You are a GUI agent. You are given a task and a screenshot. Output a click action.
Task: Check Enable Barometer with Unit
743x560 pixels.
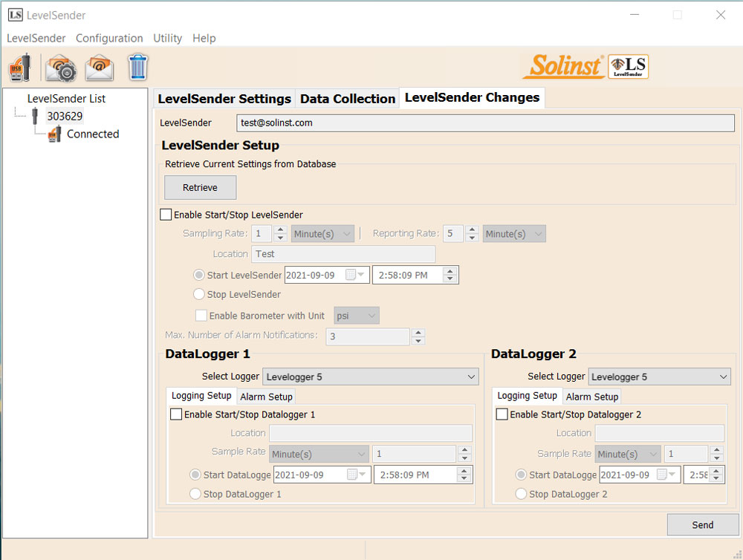201,315
